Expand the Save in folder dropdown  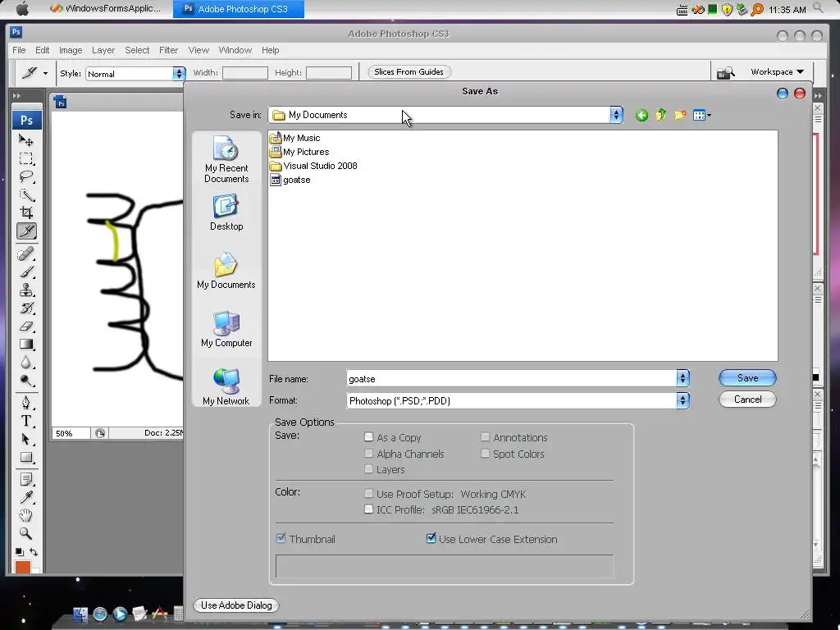tap(616, 115)
